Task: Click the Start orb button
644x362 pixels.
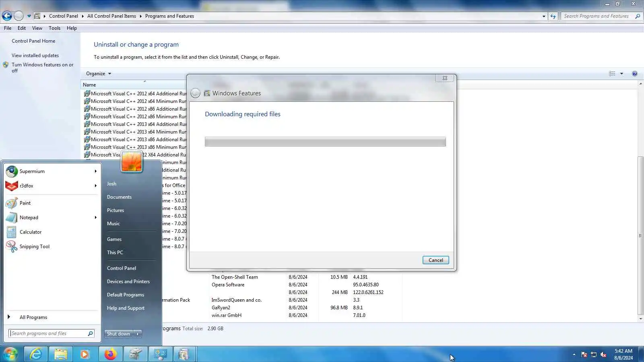Action: tap(11, 354)
